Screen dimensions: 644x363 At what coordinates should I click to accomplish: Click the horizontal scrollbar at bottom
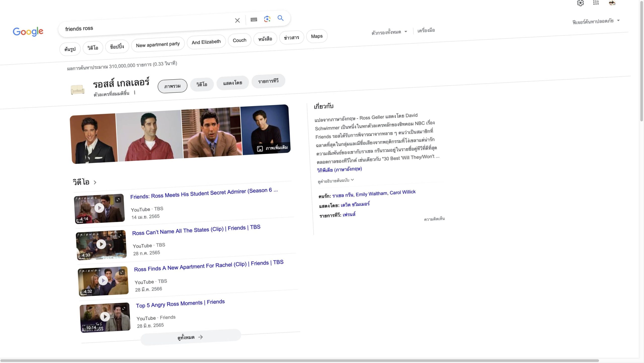pyautogui.click(x=299, y=360)
